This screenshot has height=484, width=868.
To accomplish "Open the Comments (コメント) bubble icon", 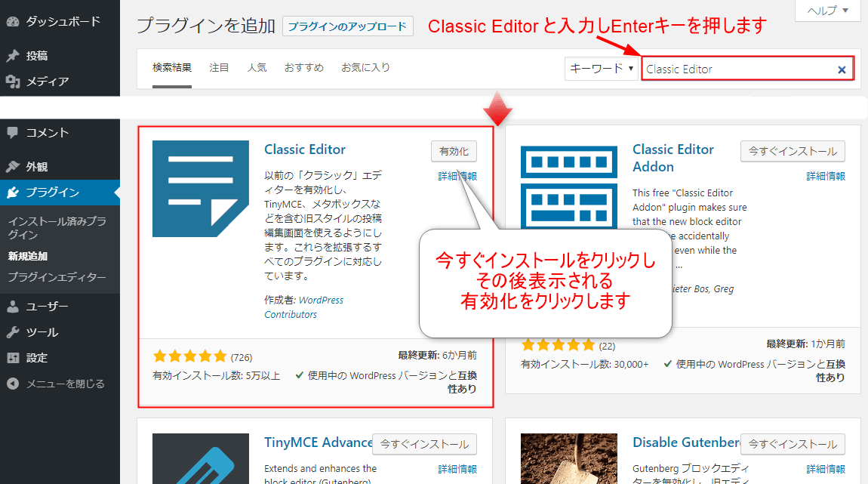I will (x=13, y=133).
